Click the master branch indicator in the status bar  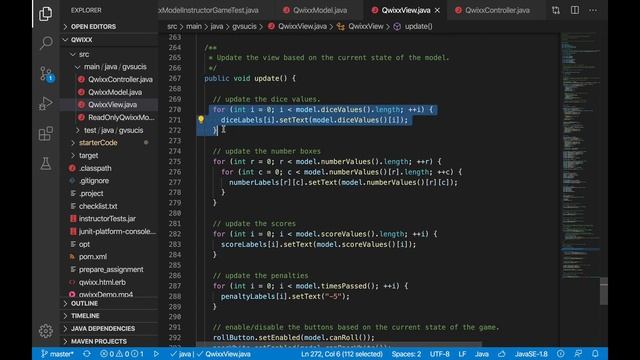tap(57, 354)
